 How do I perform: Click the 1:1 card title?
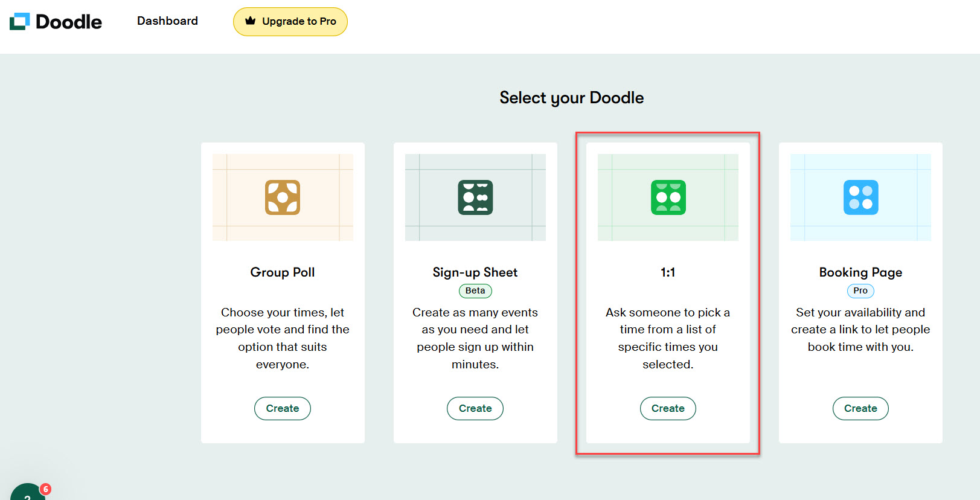[x=668, y=272]
